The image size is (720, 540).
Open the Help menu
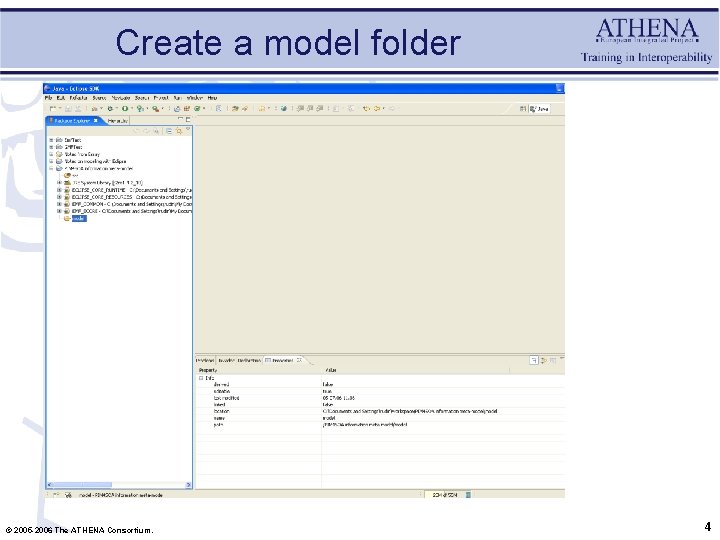point(212,98)
